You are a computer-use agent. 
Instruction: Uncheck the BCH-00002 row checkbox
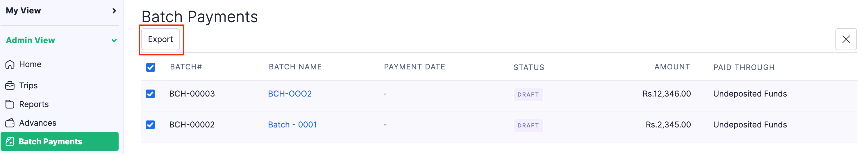[x=151, y=125]
